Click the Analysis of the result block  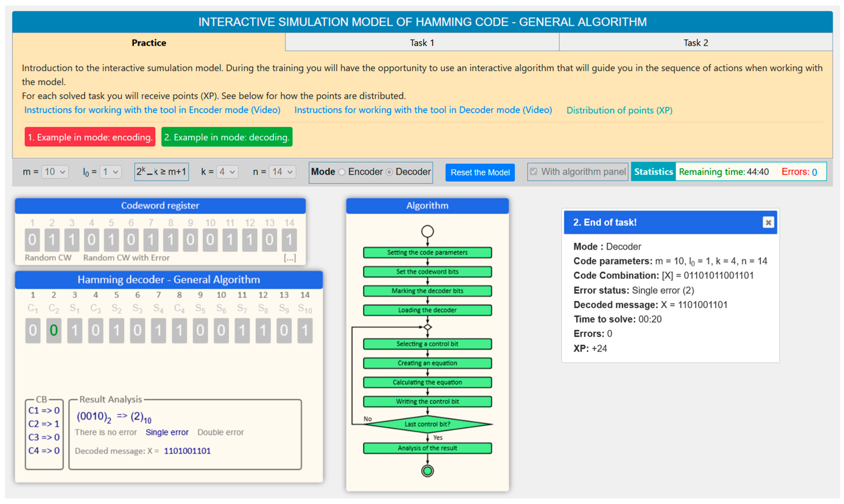click(x=427, y=448)
